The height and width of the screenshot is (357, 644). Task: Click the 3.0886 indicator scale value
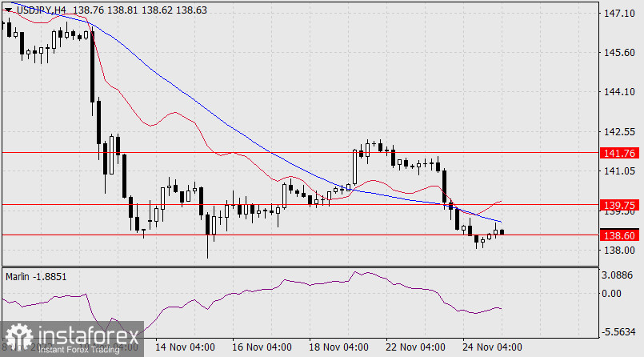click(618, 275)
